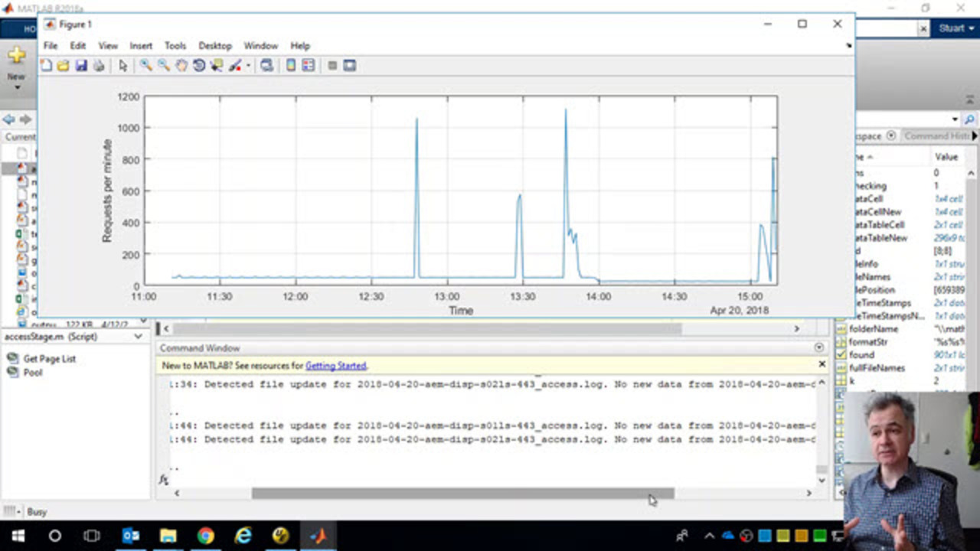Click the Getting Started link
The height and width of the screenshot is (551, 980).
pyautogui.click(x=335, y=366)
